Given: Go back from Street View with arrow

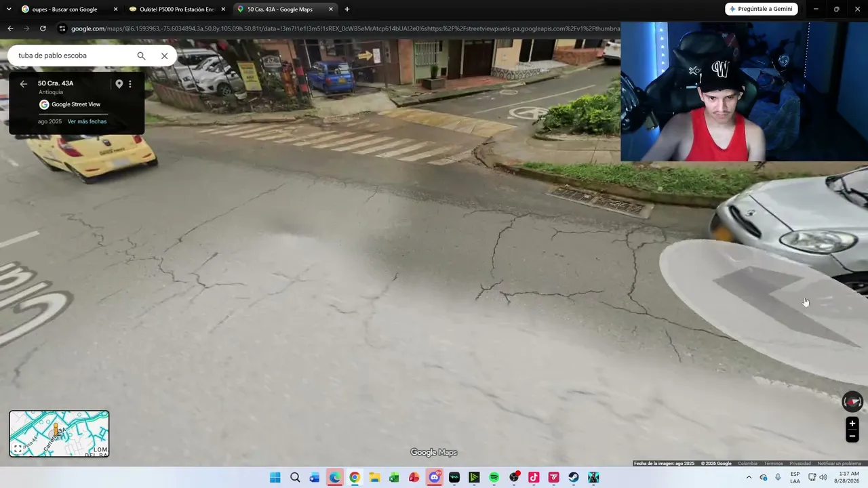Looking at the screenshot, I should (23, 84).
